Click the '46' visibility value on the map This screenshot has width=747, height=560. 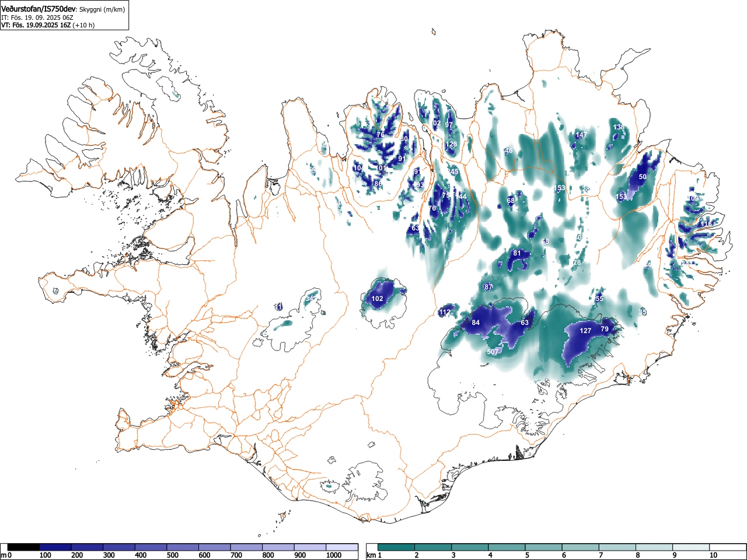508,150
